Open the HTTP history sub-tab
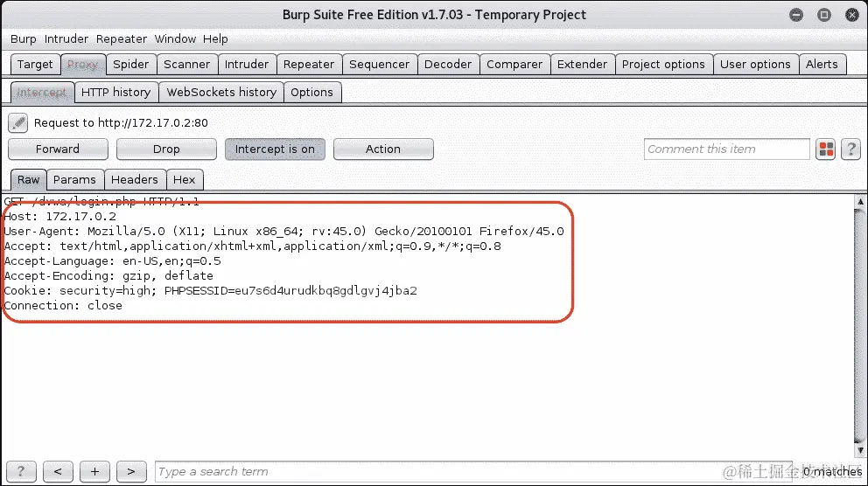 pyautogui.click(x=115, y=93)
